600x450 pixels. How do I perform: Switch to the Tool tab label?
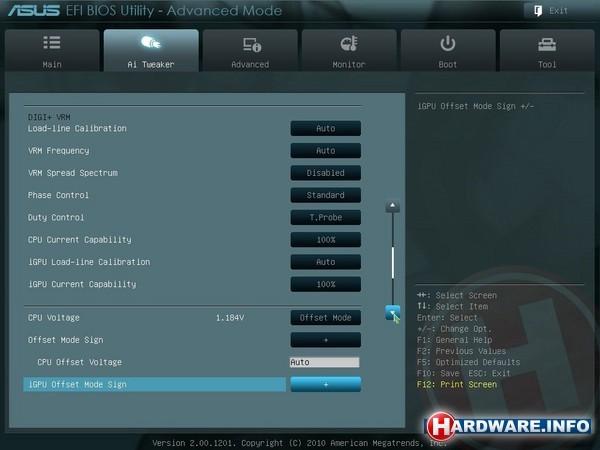click(x=547, y=64)
